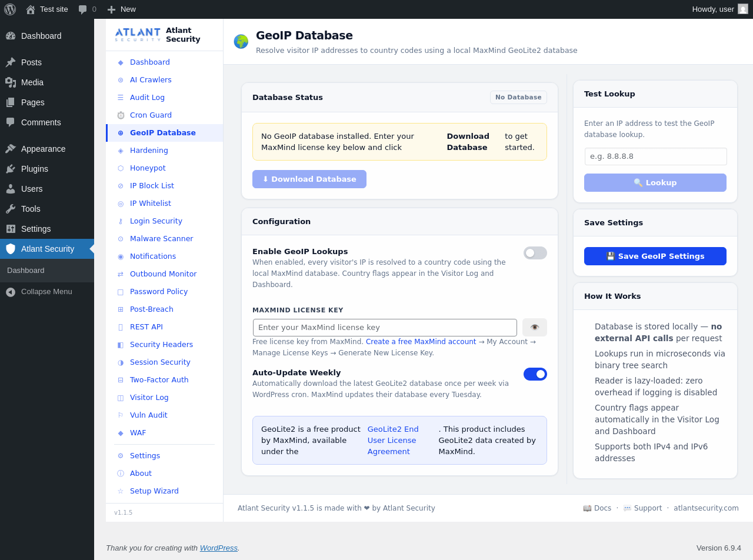
Task: Click the Collapse Menu arrow icon
Action: click(11, 292)
